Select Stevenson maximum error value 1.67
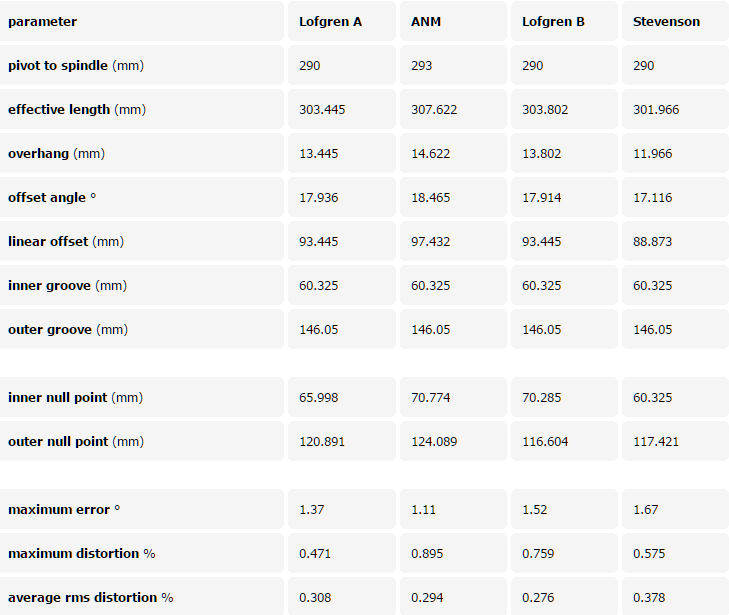729x615 pixels. [x=645, y=510]
